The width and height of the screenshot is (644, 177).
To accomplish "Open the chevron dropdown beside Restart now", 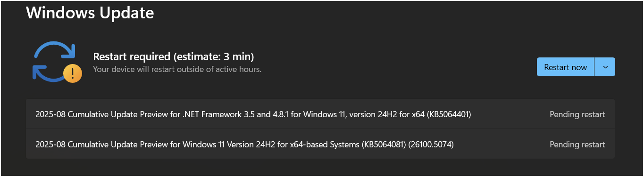I will coord(605,67).
